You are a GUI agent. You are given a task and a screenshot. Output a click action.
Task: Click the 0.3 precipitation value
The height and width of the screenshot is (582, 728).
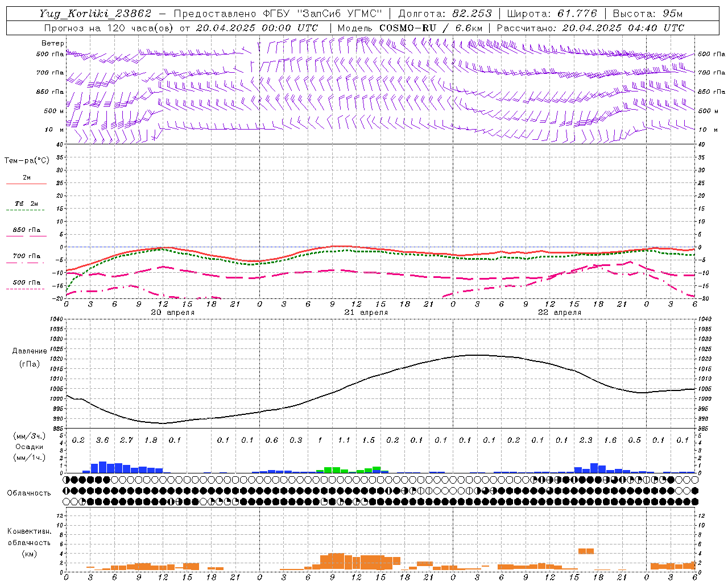pos(296,440)
